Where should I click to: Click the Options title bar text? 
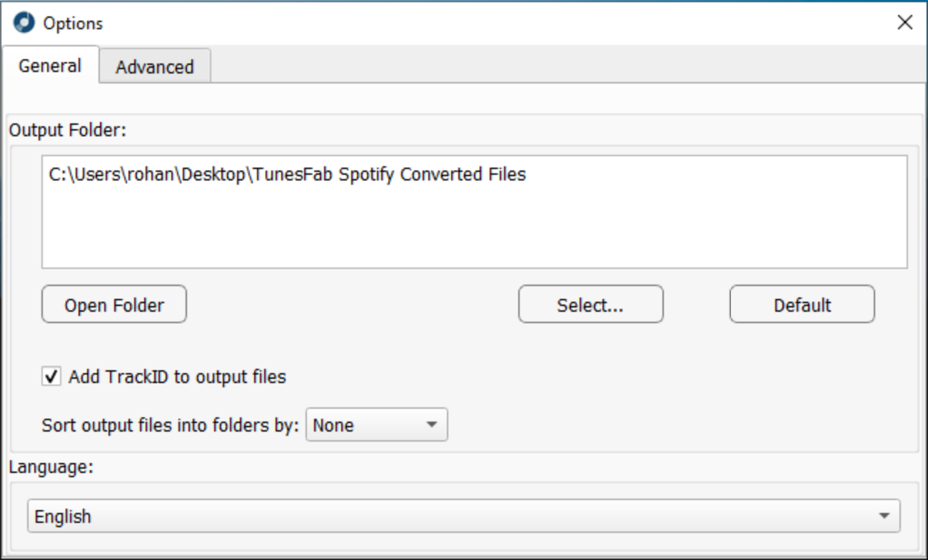[x=73, y=23]
